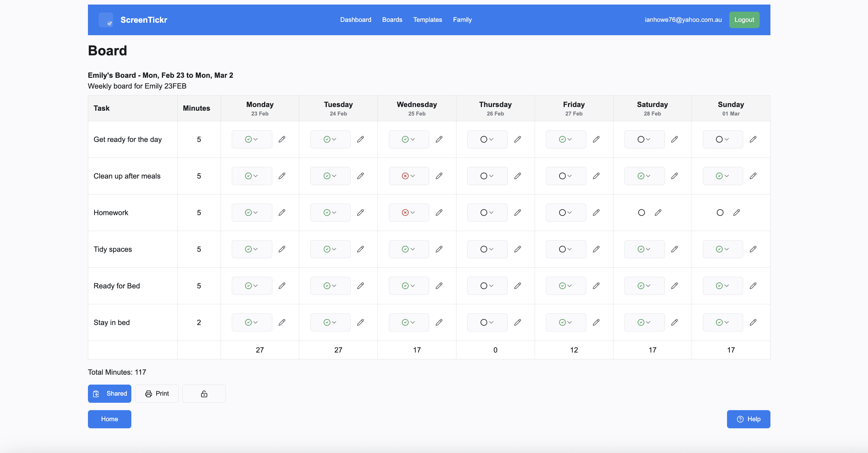Edit Tuesday's Homework entry
Screen dimensions: 868x453
pyautogui.click(x=361, y=212)
